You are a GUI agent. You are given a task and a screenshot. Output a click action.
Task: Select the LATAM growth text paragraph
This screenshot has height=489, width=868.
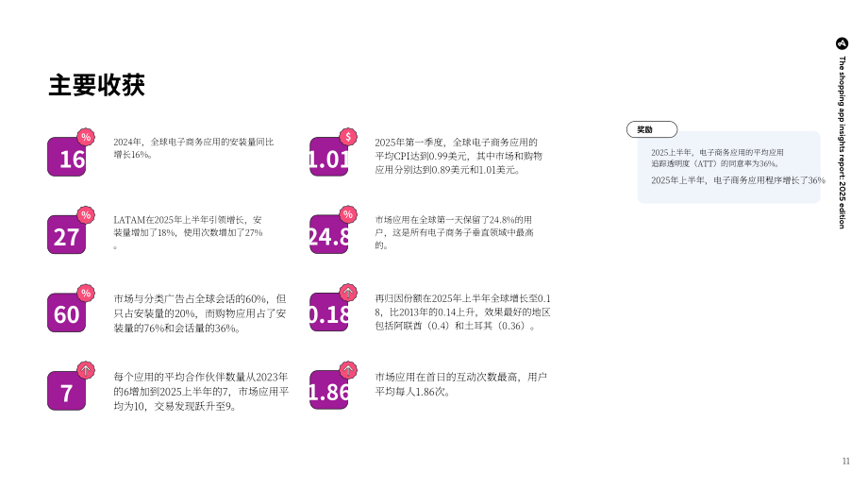[188, 232]
